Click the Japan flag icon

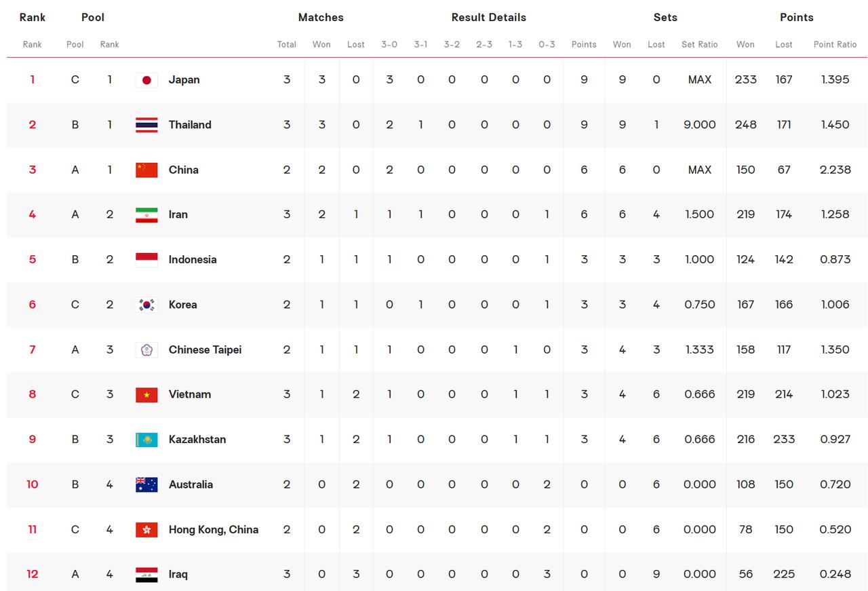coord(146,80)
